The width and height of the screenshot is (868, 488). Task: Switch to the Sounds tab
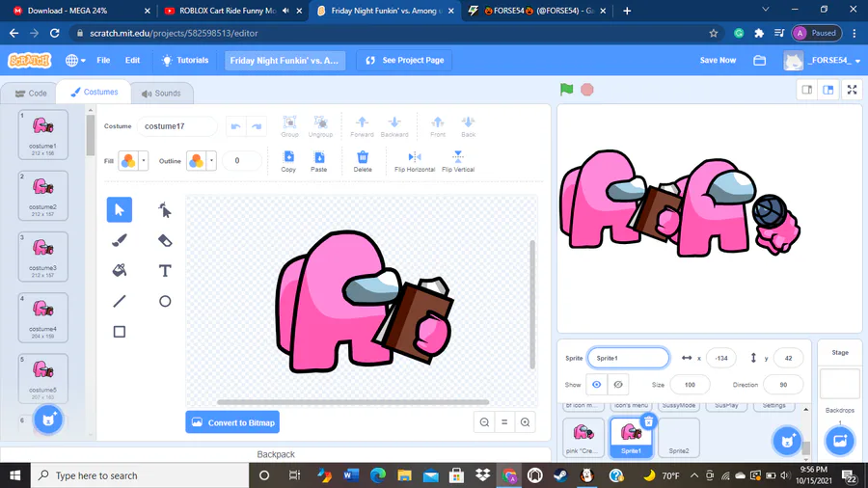161,93
